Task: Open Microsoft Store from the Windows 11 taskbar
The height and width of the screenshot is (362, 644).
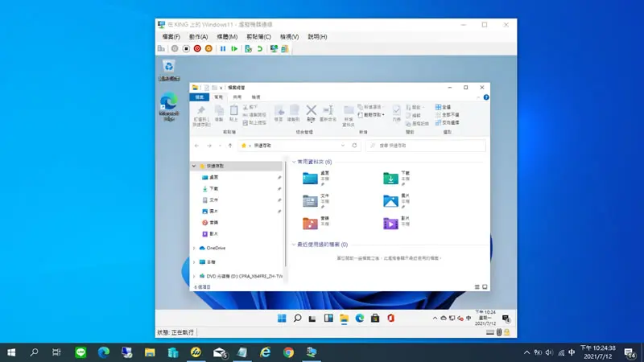Action: (375, 318)
